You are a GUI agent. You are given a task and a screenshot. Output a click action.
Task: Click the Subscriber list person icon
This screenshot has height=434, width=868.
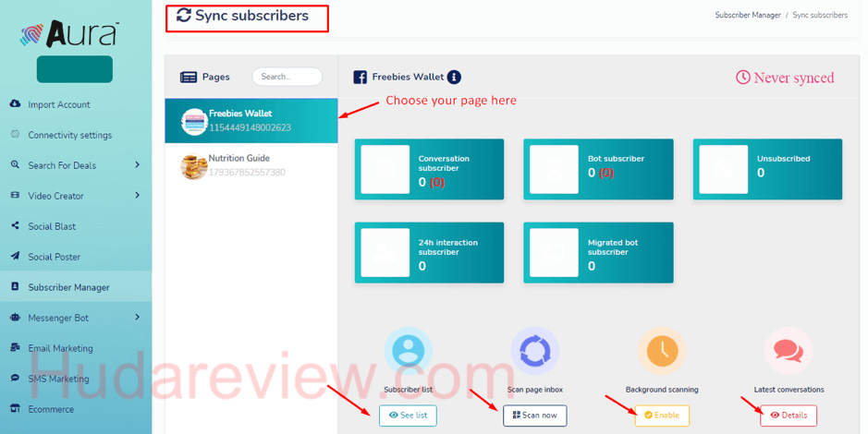pos(409,351)
